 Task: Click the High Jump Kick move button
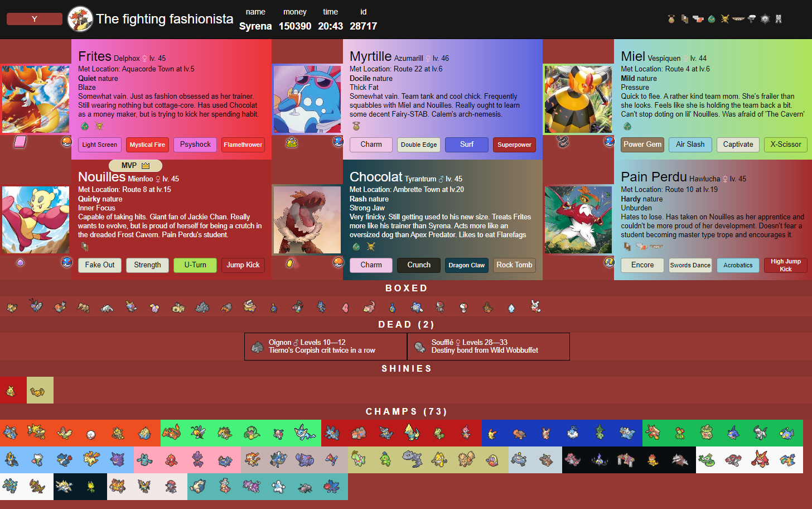pyautogui.click(x=786, y=265)
